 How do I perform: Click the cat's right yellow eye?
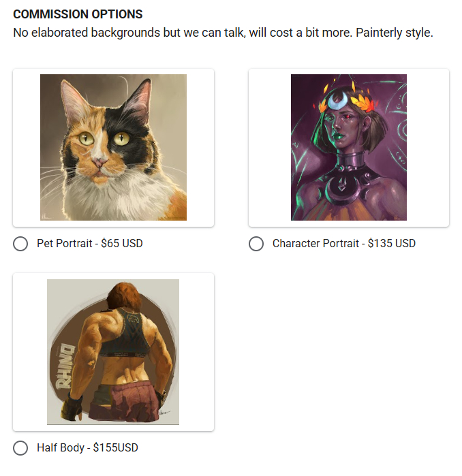coord(123,138)
